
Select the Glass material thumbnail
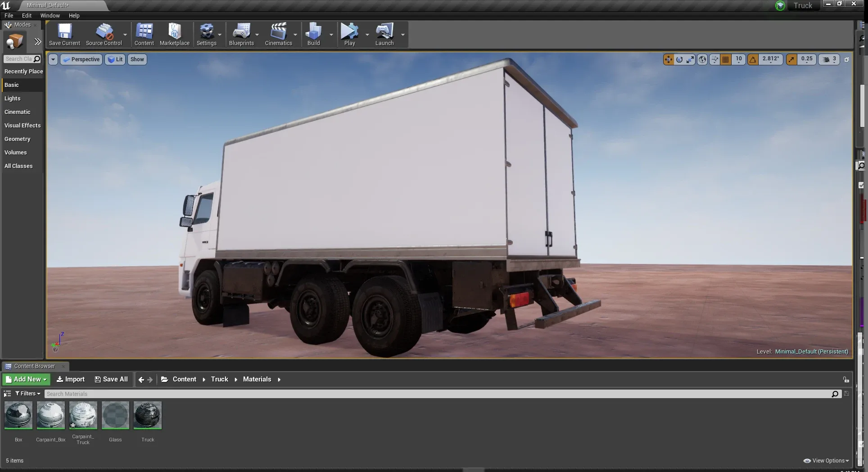click(x=115, y=415)
